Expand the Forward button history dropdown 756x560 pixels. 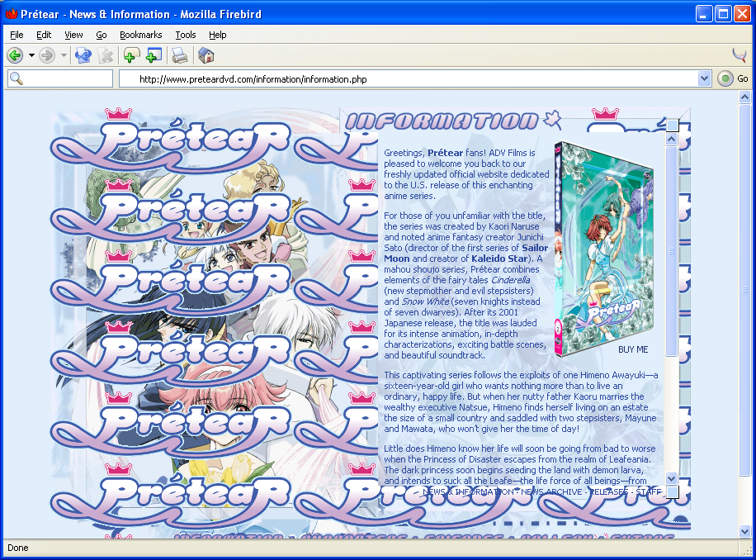pos(64,55)
